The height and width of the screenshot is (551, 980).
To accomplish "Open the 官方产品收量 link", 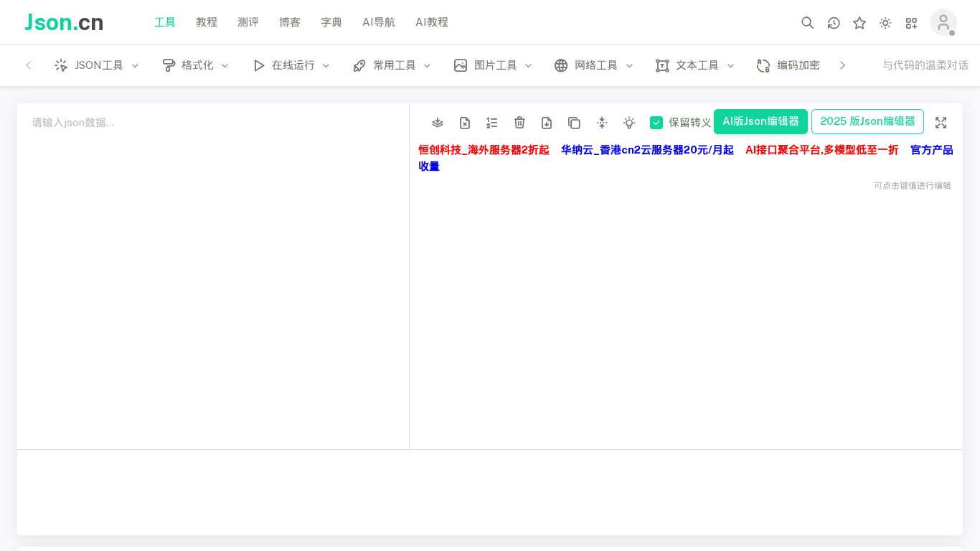I will click(x=931, y=150).
